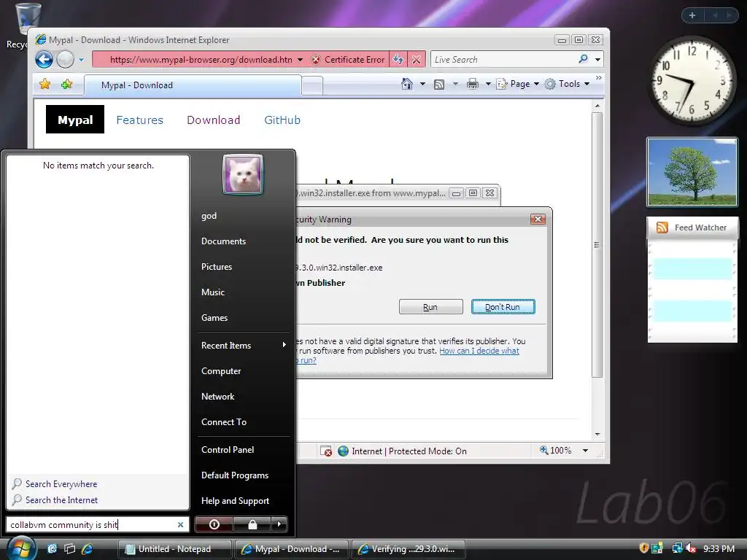Click the Show Desktop quick launch icon
Screen dimensions: 747x560
[52, 548]
